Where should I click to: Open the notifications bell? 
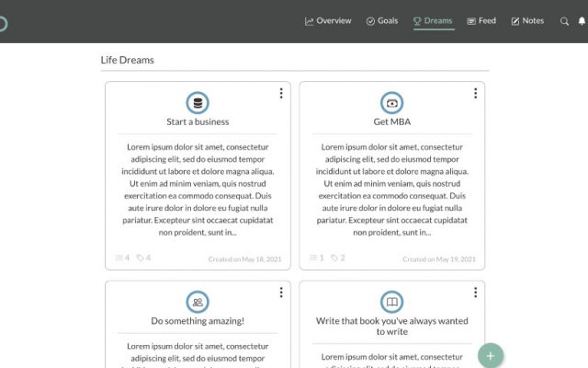point(582,21)
